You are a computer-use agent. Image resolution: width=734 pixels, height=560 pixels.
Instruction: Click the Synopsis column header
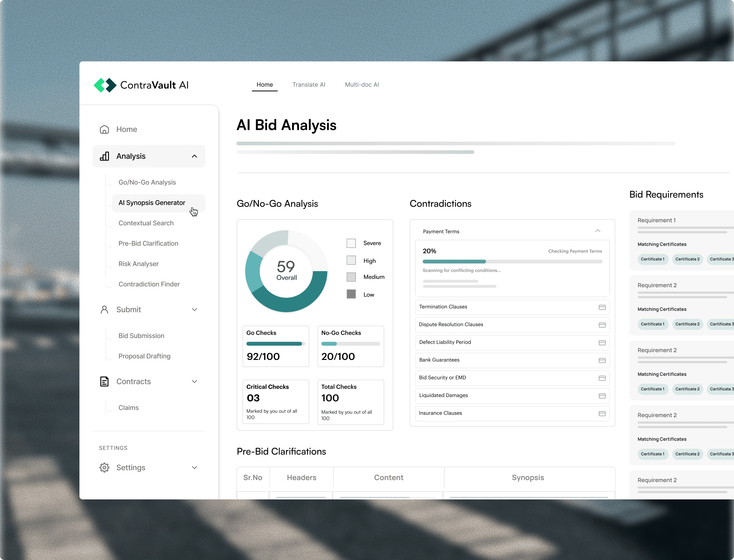coord(528,478)
